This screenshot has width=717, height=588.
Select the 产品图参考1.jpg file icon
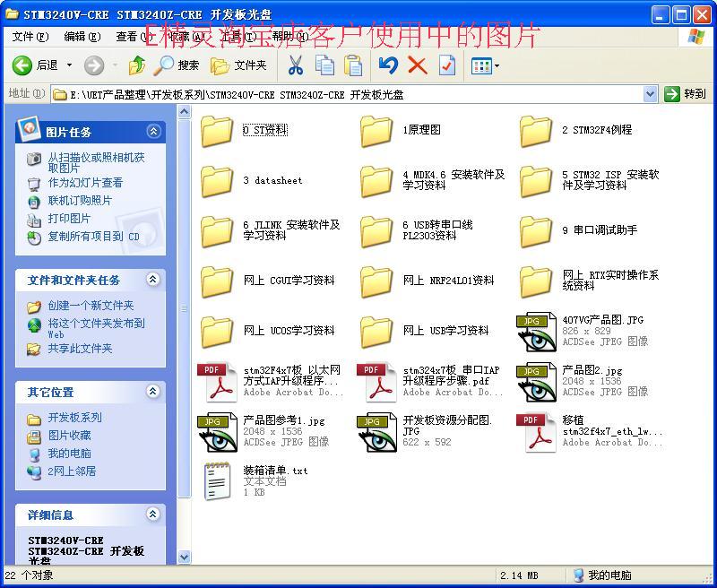click(x=217, y=433)
